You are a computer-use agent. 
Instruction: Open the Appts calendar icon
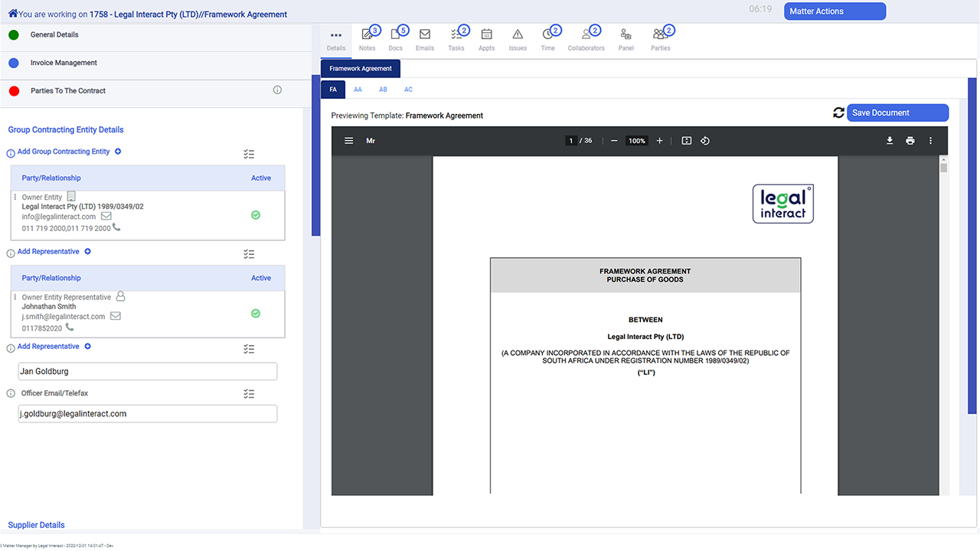pos(486,34)
